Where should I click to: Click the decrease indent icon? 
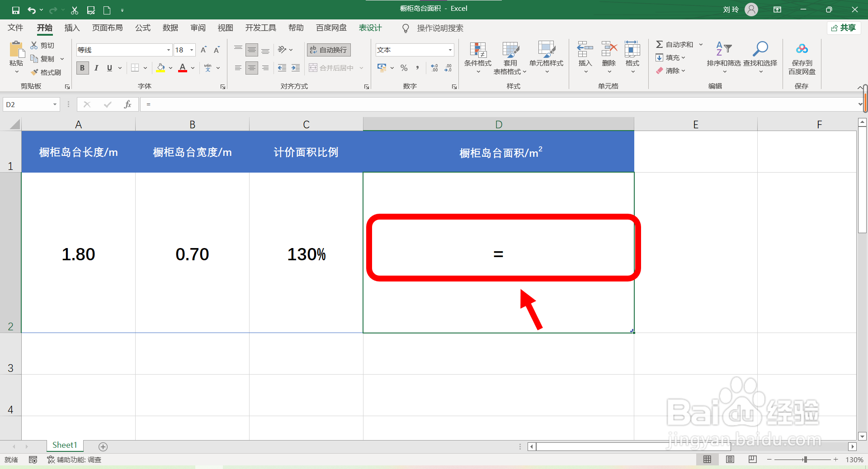click(x=282, y=68)
